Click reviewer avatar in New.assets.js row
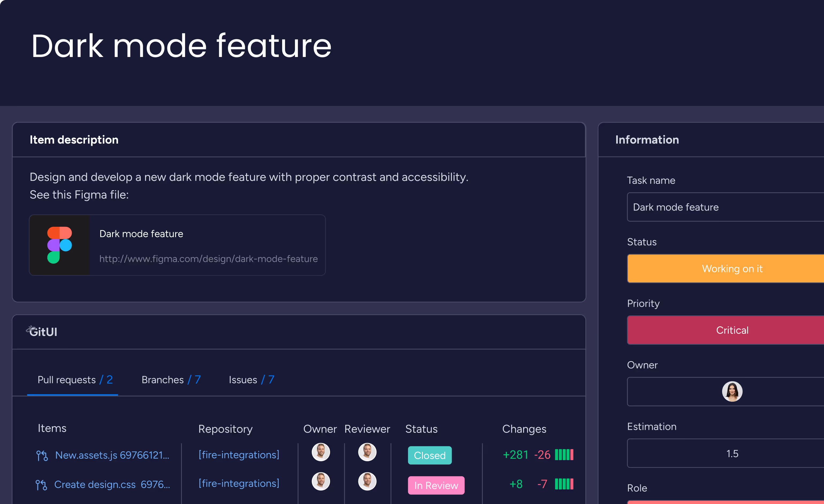 (x=367, y=452)
